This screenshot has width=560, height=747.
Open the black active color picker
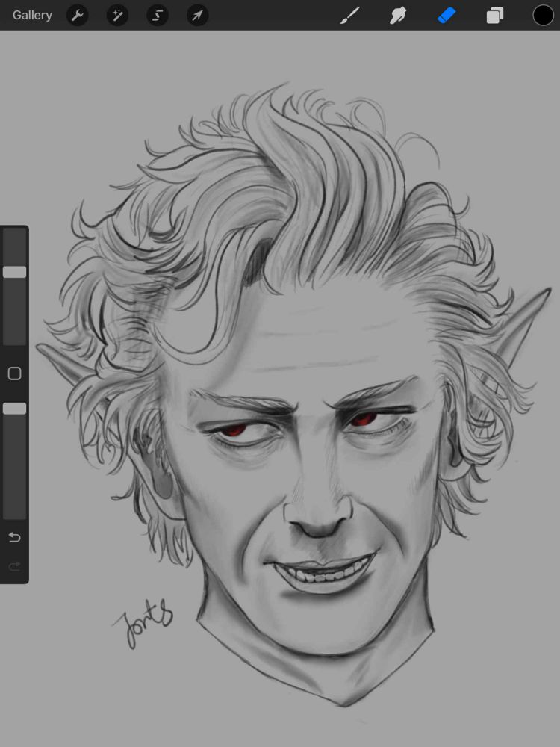point(543,15)
